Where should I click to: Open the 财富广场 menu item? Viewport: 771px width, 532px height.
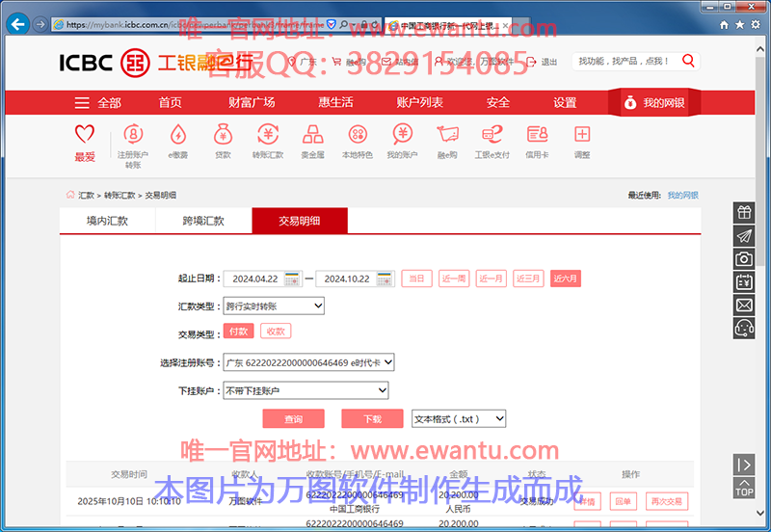click(252, 102)
